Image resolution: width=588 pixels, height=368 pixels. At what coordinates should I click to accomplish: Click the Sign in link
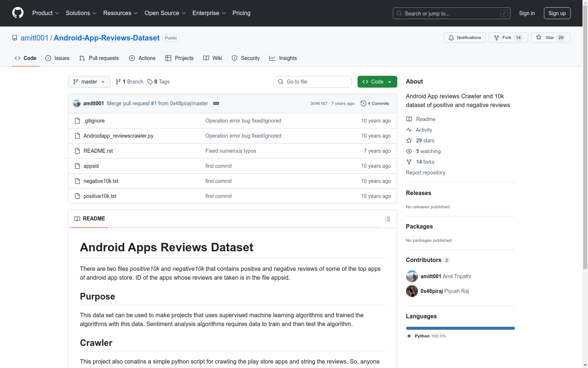tap(527, 13)
